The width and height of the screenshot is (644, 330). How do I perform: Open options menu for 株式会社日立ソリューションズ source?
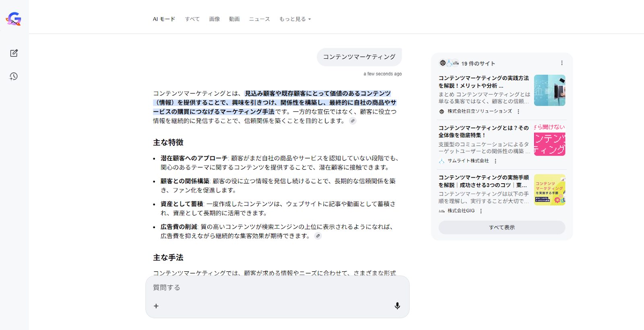(518, 112)
